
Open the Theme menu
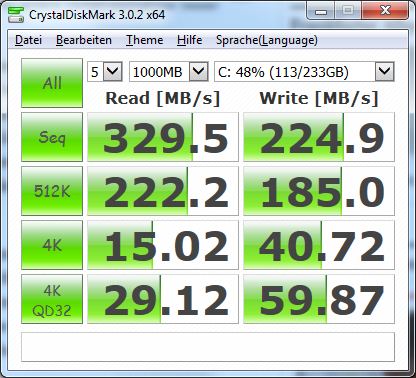click(144, 40)
